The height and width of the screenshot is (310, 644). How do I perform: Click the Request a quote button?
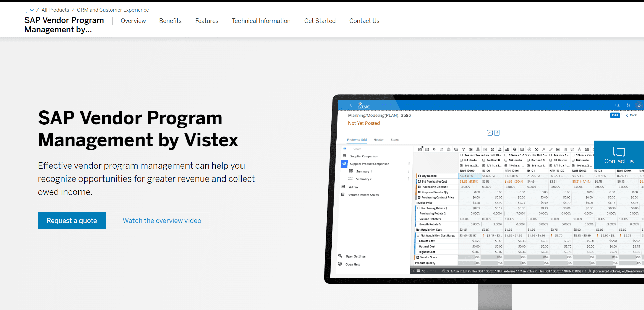point(71,220)
